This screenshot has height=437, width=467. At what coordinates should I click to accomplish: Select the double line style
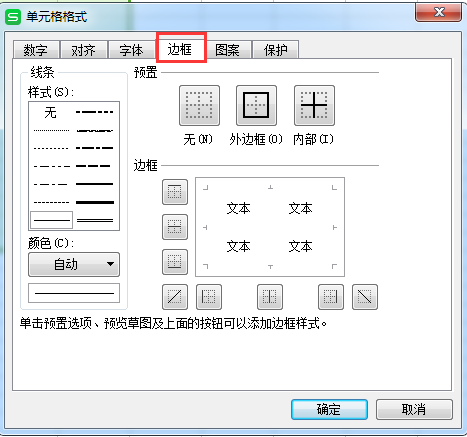[95, 220]
